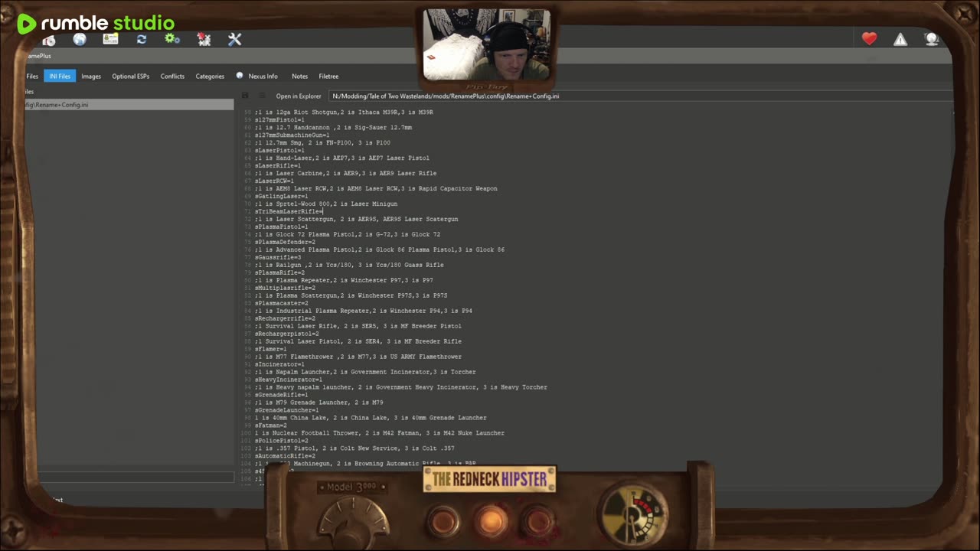The width and height of the screenshot is (980, 551).
Task: Click the line 'sFlamer=1'
Action: coord(270,350)
